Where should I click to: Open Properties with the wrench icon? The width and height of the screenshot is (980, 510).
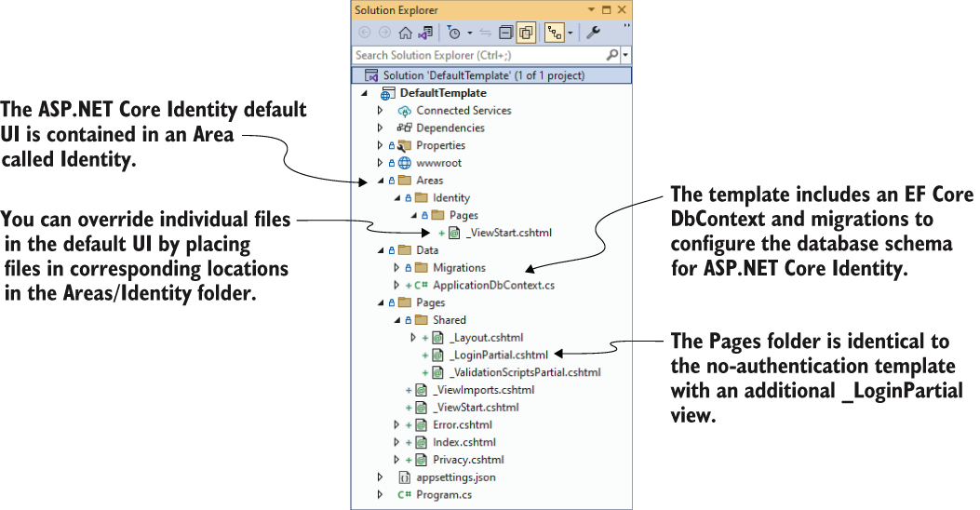coord(593,33)
